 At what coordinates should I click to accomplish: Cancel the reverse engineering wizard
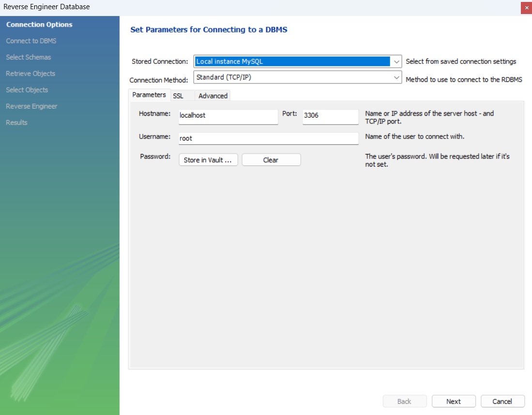[x=502, y=401]
